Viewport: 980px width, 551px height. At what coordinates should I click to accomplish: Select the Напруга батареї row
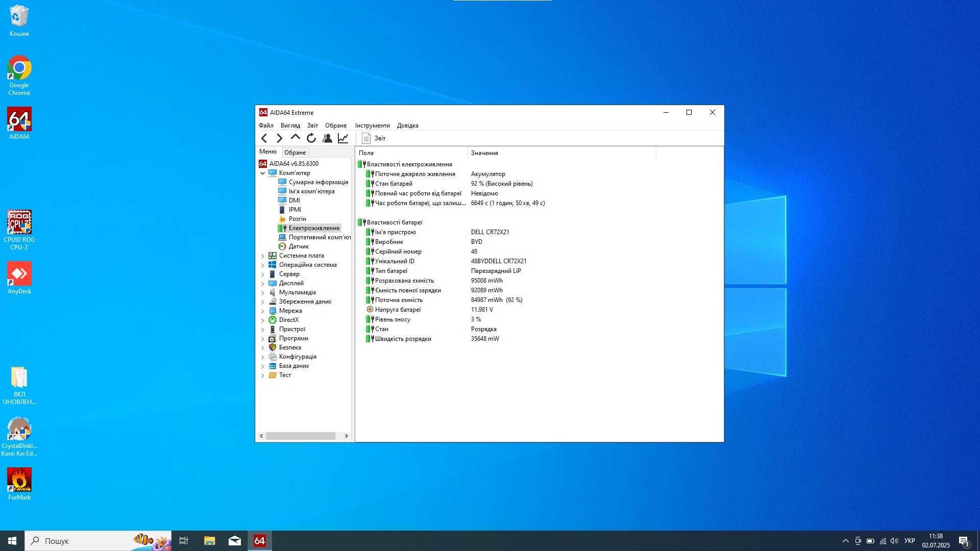(430, 310)
